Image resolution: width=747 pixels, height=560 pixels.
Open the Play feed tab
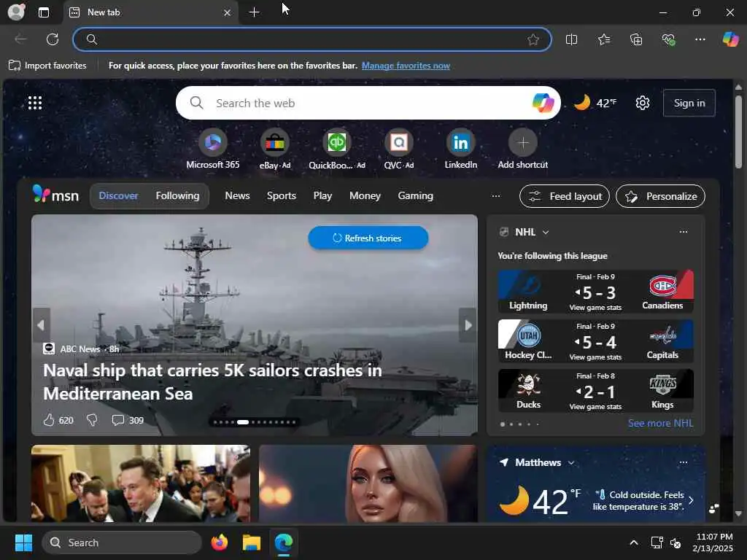point(322,195)
